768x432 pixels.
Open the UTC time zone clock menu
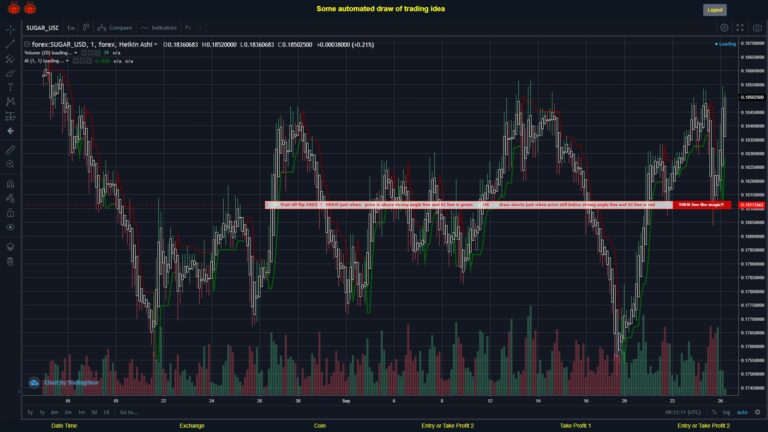683,412
